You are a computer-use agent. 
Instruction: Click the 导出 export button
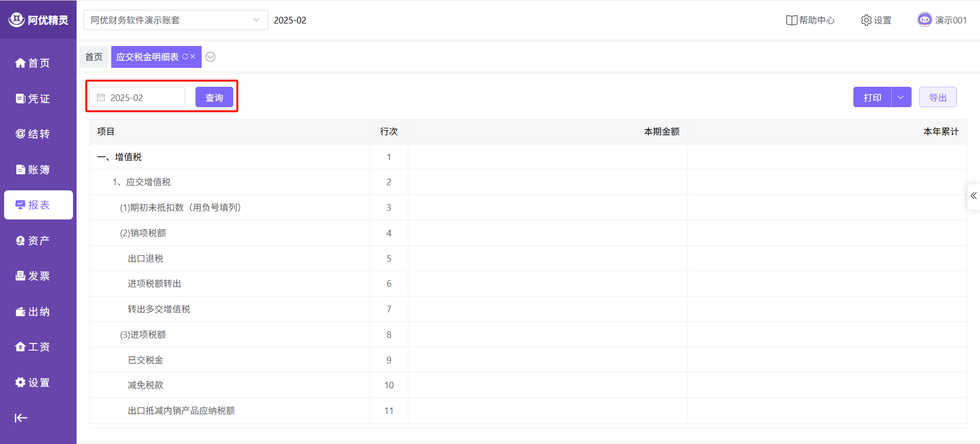coord(938,97)
